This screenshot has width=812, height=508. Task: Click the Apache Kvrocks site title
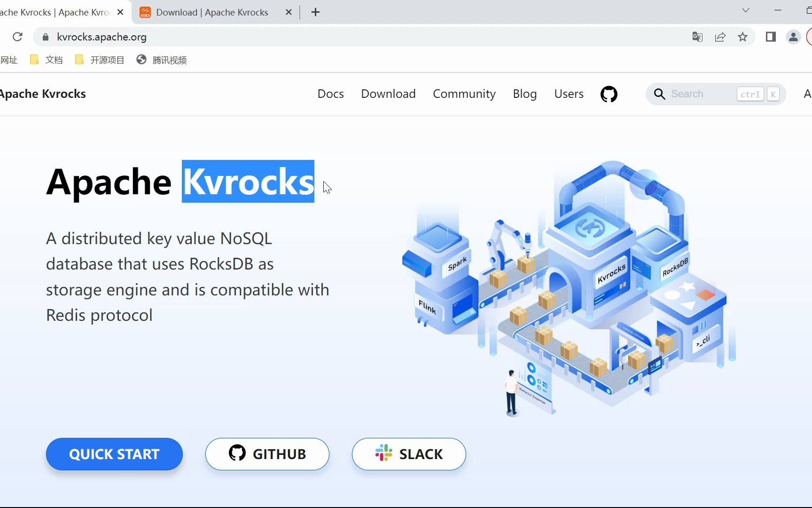[x=43, y=94]
